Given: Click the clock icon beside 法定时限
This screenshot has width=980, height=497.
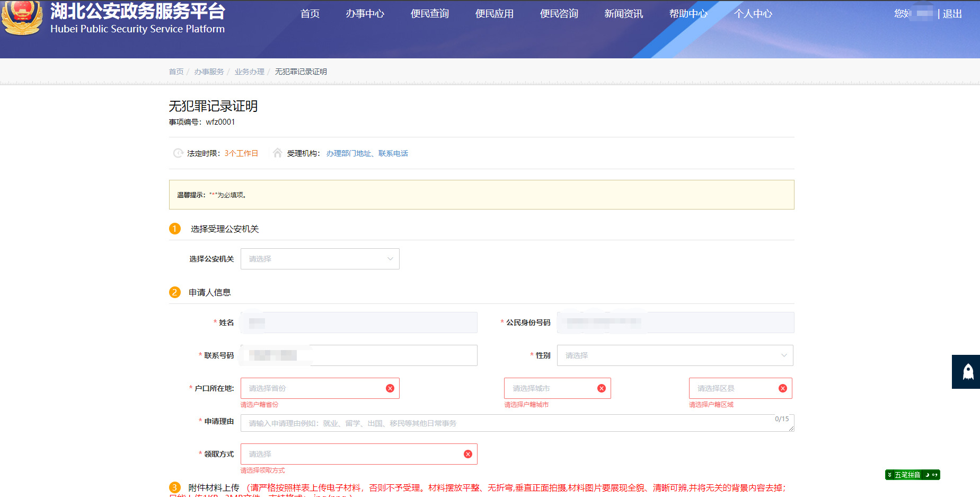Looking at the screenshot, I should point(178,153).
